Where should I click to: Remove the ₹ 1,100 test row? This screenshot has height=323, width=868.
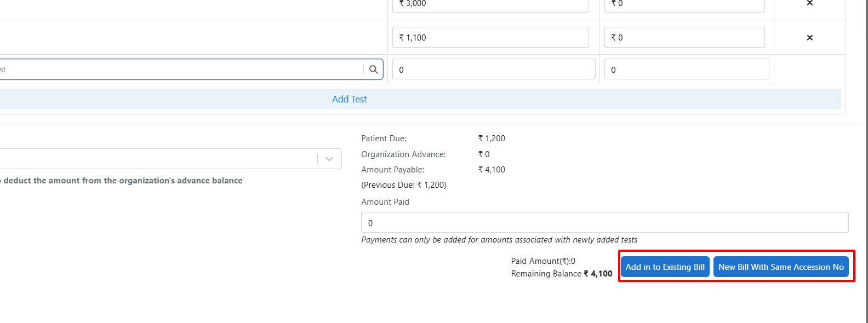point(809,38)
